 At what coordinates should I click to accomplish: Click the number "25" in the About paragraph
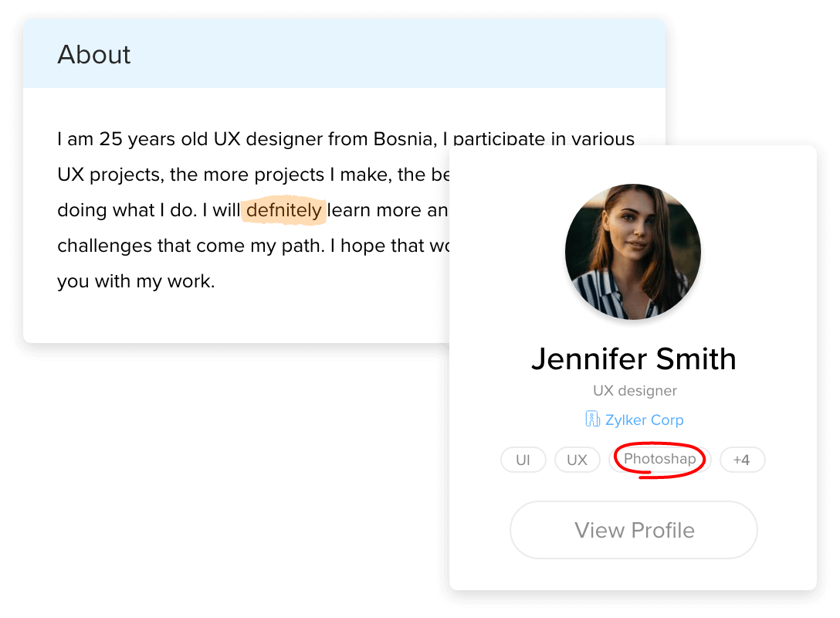pyautogui.click(x=110, y=140)
